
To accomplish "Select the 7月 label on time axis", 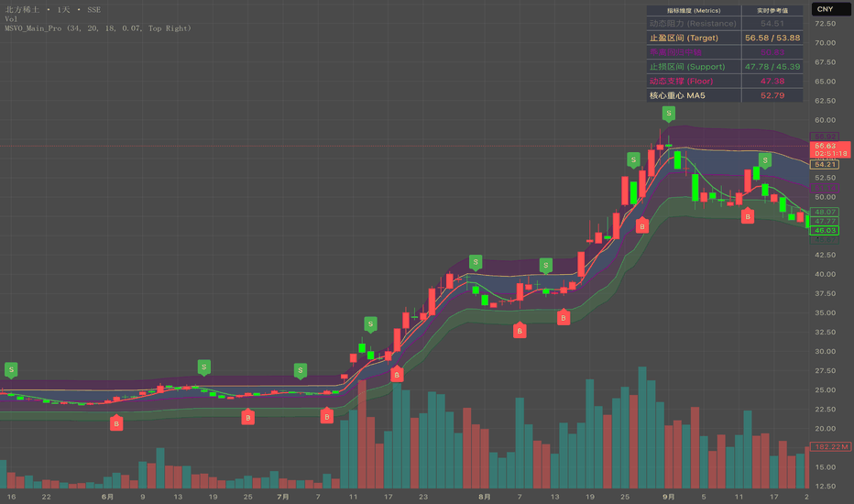I will coord(282,497).
